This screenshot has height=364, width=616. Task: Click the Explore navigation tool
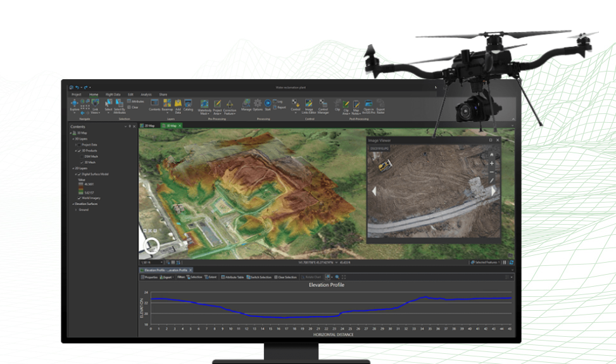coord(75,103)
